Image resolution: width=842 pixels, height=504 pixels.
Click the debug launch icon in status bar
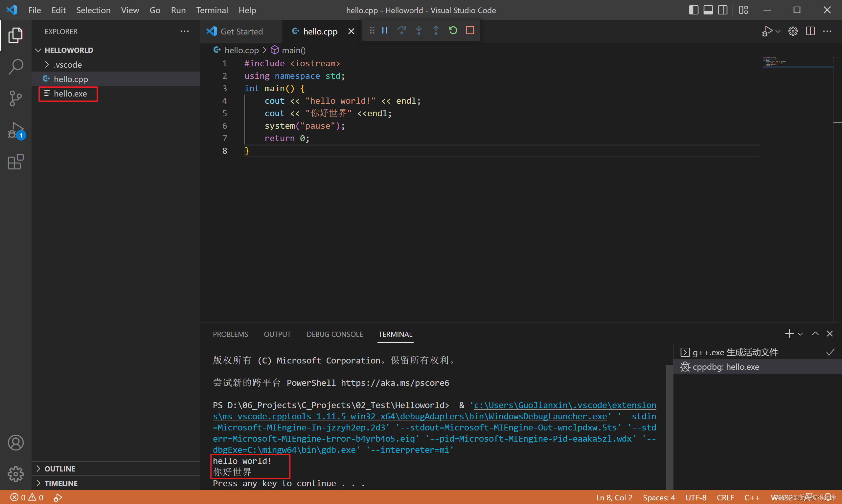(58, 497)
